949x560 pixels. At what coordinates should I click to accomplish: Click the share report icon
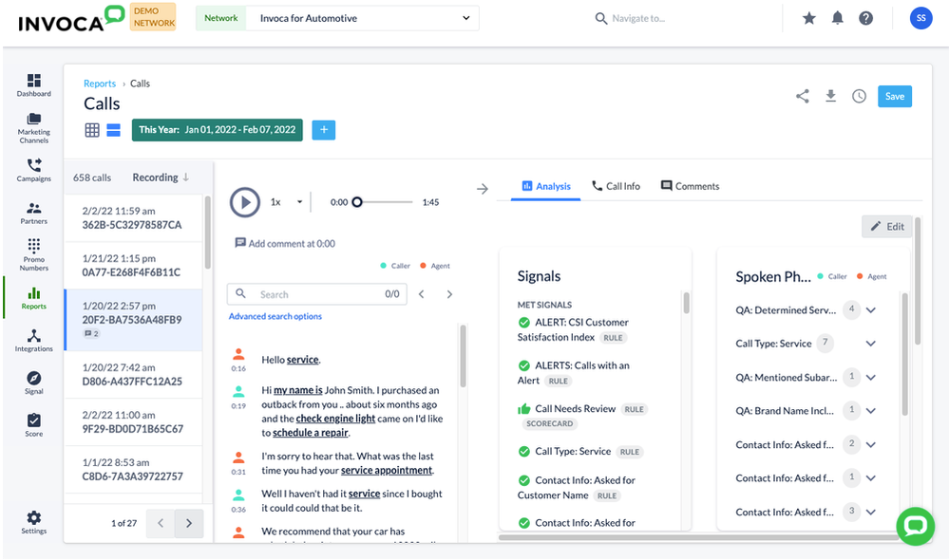click(x=803, y=96)
